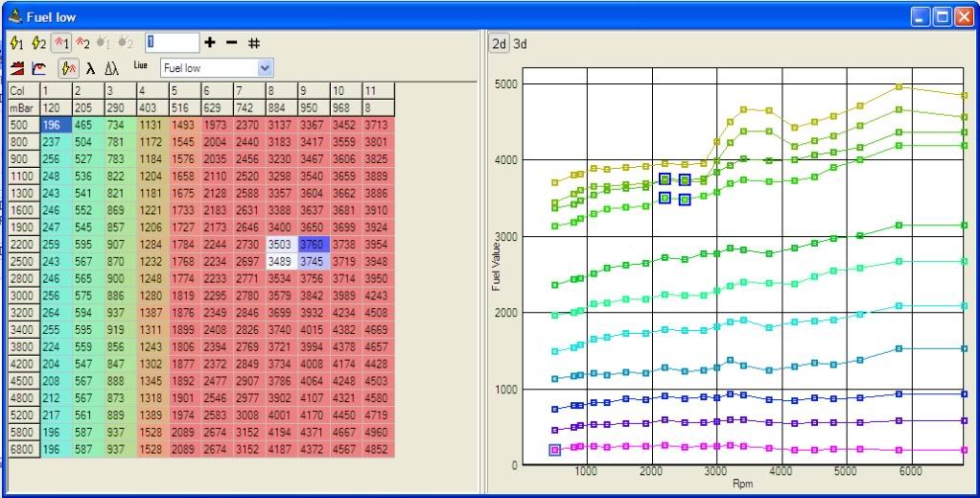The height and width of the screenshot is (498, 980).
Task: Click the red bar chart icon
Action: coord(16,69)
